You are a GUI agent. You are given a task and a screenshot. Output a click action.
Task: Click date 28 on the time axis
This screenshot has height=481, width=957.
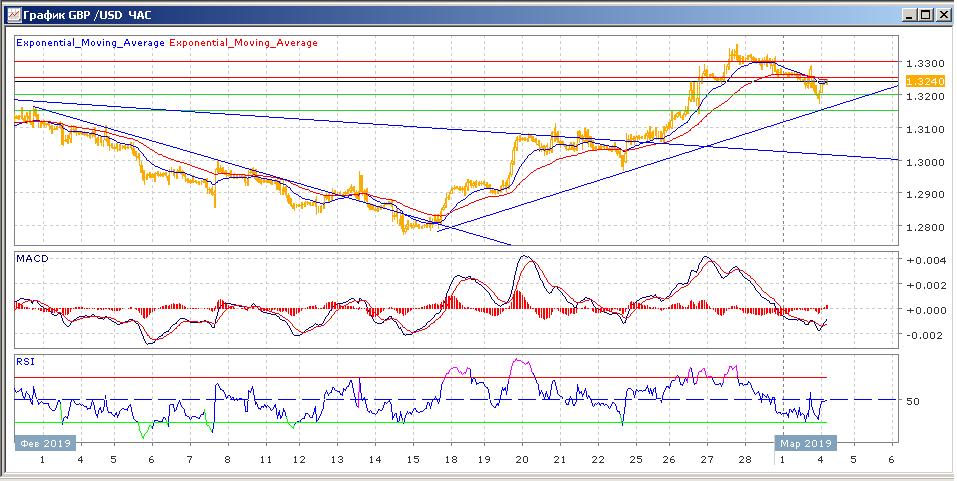pos(744,461)
